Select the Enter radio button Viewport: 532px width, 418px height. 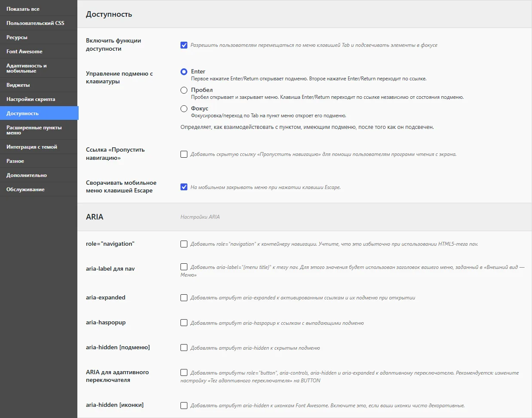coord(184,72)
